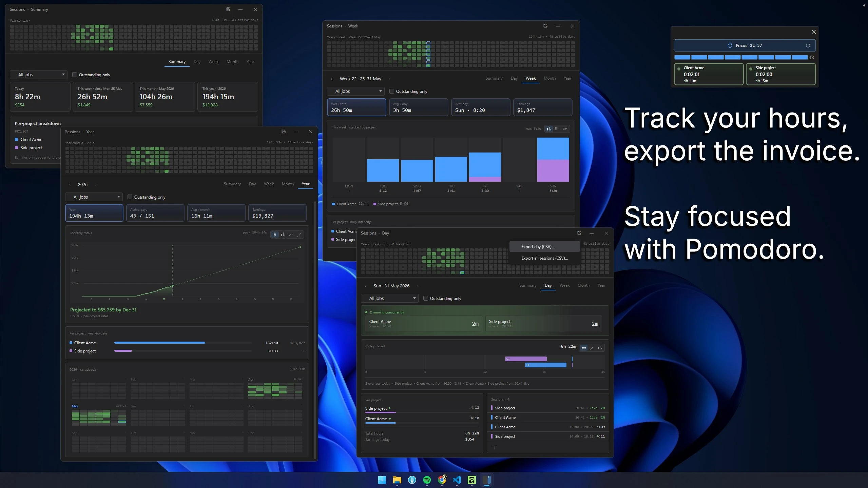Switch to Month tab in Week window
The image size is (868, 488).
549,78
